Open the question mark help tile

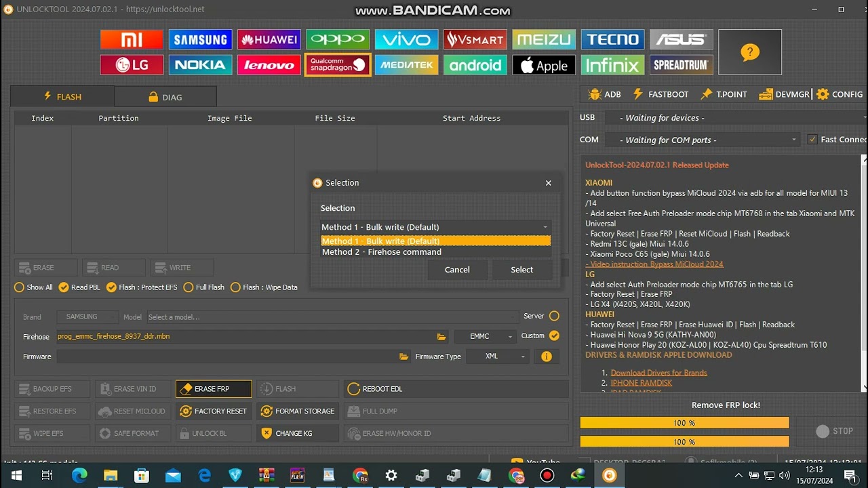point(749,52)
